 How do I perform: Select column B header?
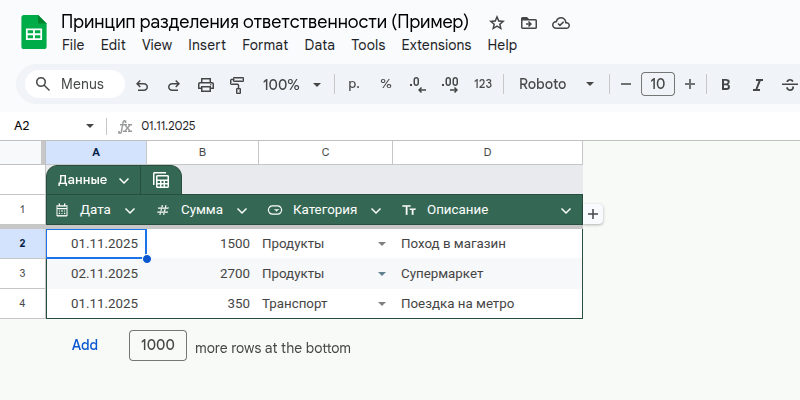(x=203, y=153)
